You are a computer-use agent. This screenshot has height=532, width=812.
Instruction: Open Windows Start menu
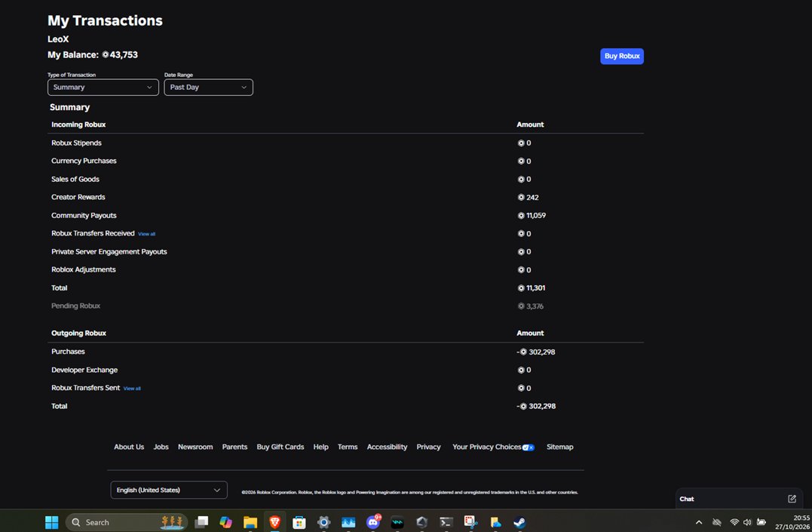(52, 522)
